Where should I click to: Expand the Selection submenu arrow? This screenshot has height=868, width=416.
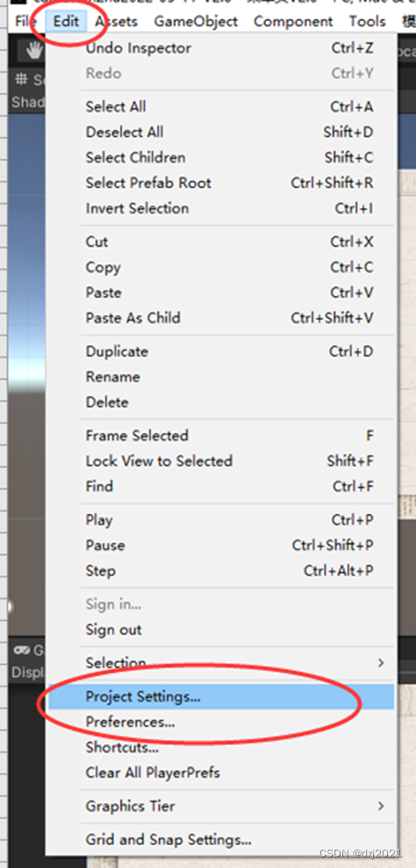tap(381, 662)
